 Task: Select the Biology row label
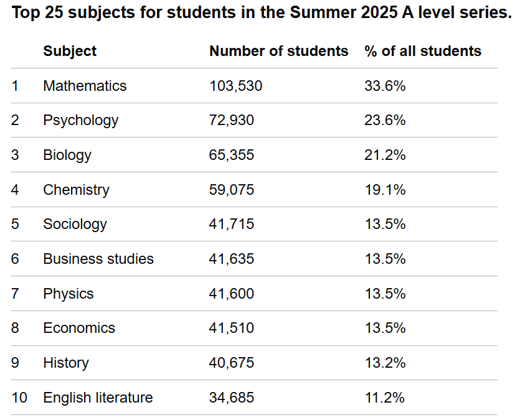67,155
